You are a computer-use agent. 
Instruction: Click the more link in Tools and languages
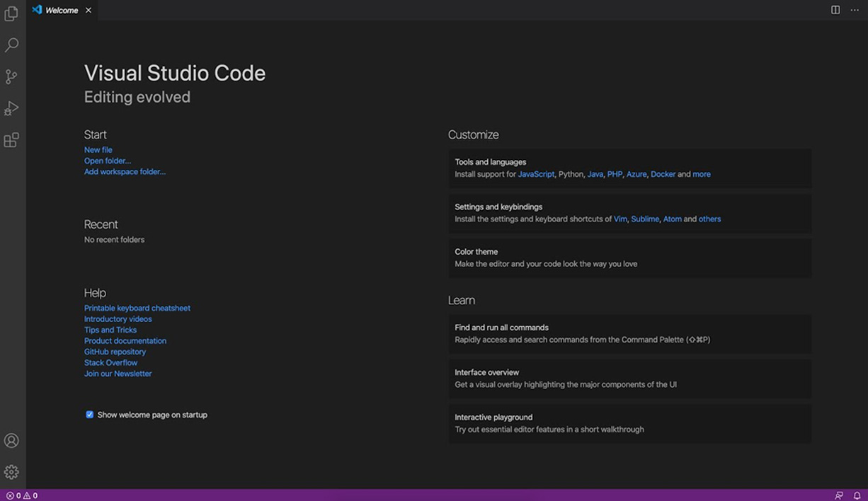[x=702, y=174]
